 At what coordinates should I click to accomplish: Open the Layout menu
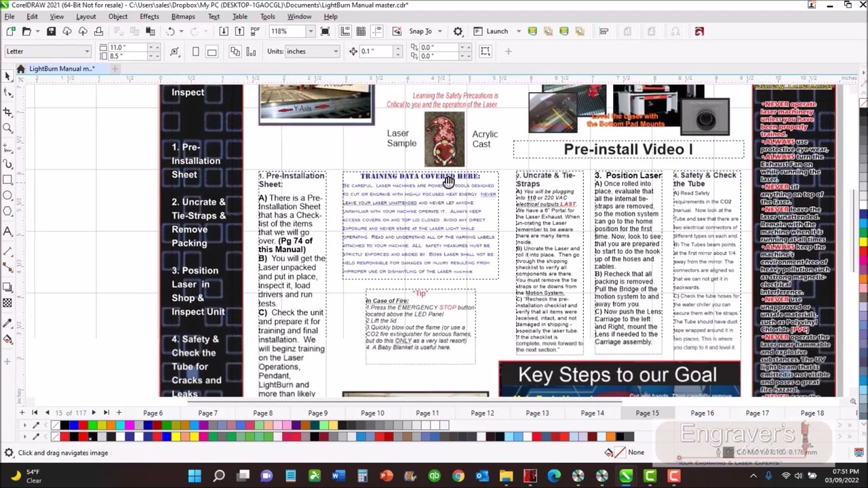[85, 16]
